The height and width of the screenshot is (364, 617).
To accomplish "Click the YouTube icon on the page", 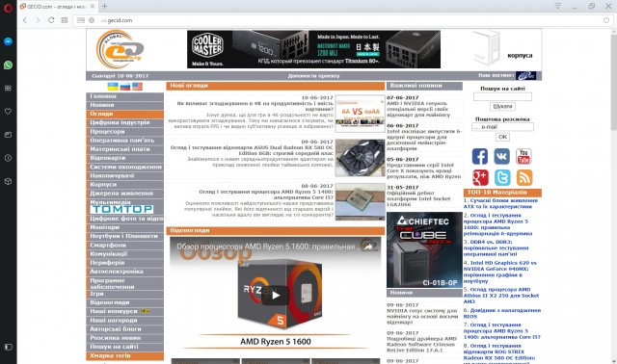I will (523, 156).
